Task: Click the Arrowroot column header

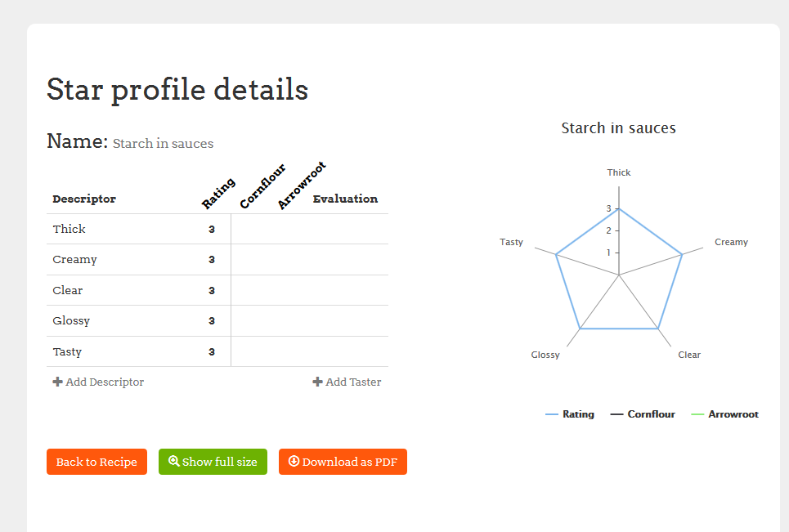Action: coord(301,186)
